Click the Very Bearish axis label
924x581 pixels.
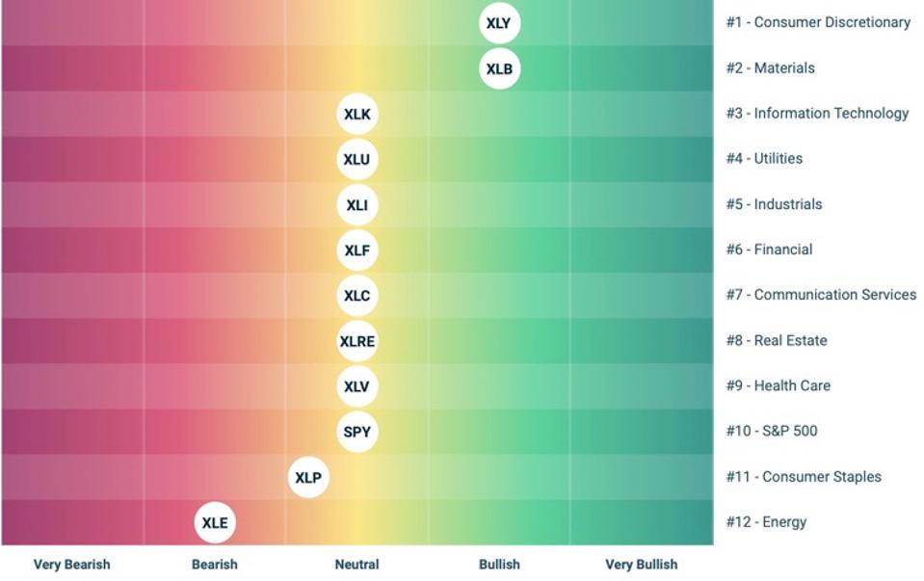coord(72,565)
